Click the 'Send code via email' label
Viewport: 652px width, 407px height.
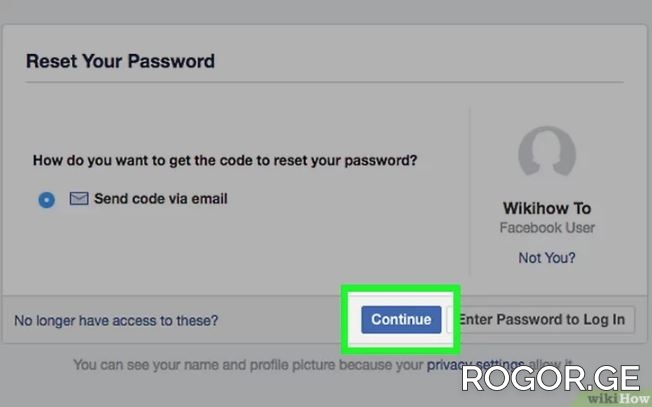coord(160,199)
